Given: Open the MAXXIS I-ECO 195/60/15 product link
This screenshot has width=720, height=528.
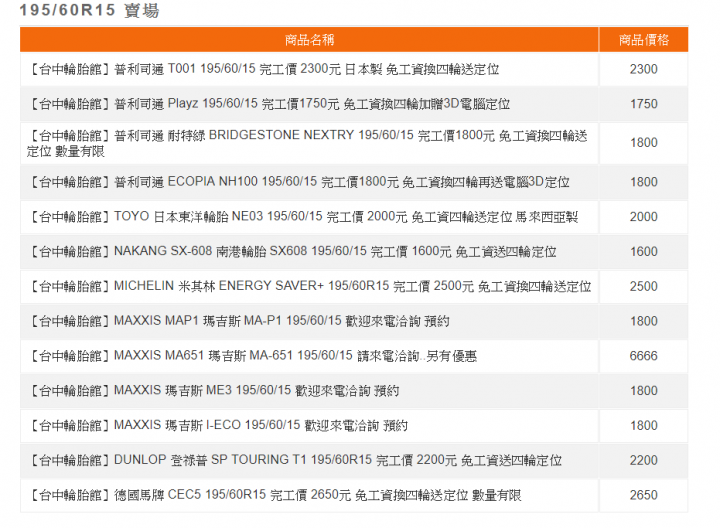Looking at the screenshot, I should pyautogui.click(x=218, y=426).
